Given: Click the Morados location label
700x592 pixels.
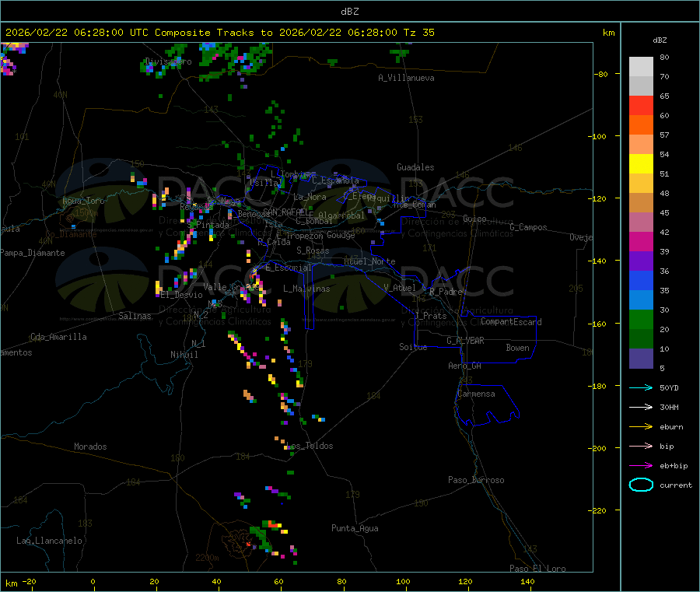Looking at the screenshot, I should point(90,447).
